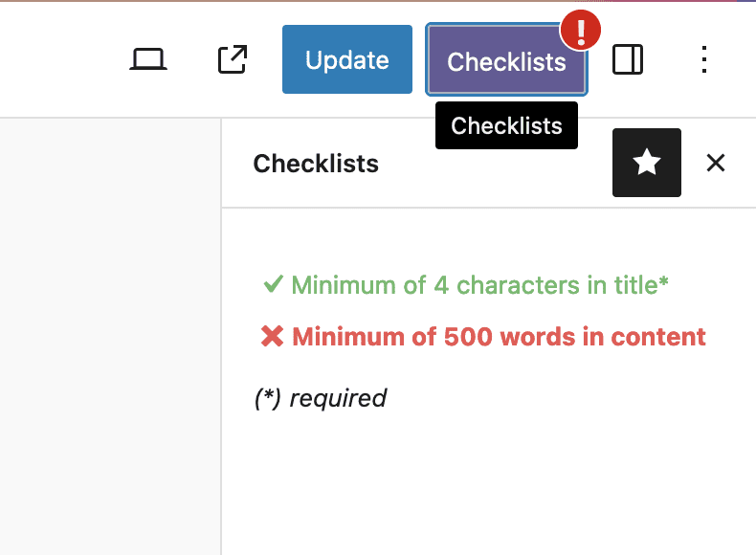Click the star icon in Checklists panel

[x=647, y=163]
